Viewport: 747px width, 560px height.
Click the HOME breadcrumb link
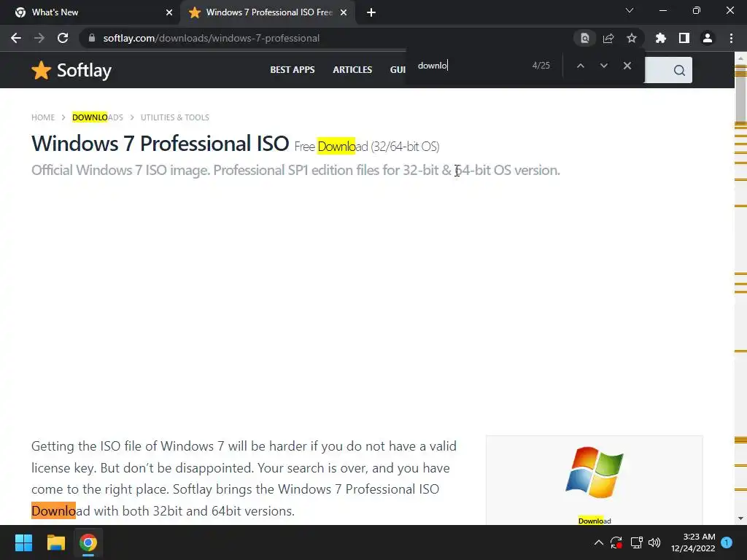pos(43,117)
